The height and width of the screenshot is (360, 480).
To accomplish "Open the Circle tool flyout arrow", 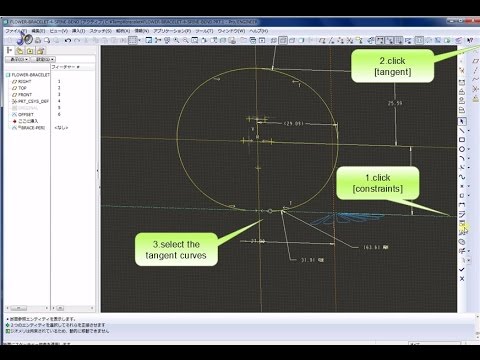I will click(x=468, y=149).
